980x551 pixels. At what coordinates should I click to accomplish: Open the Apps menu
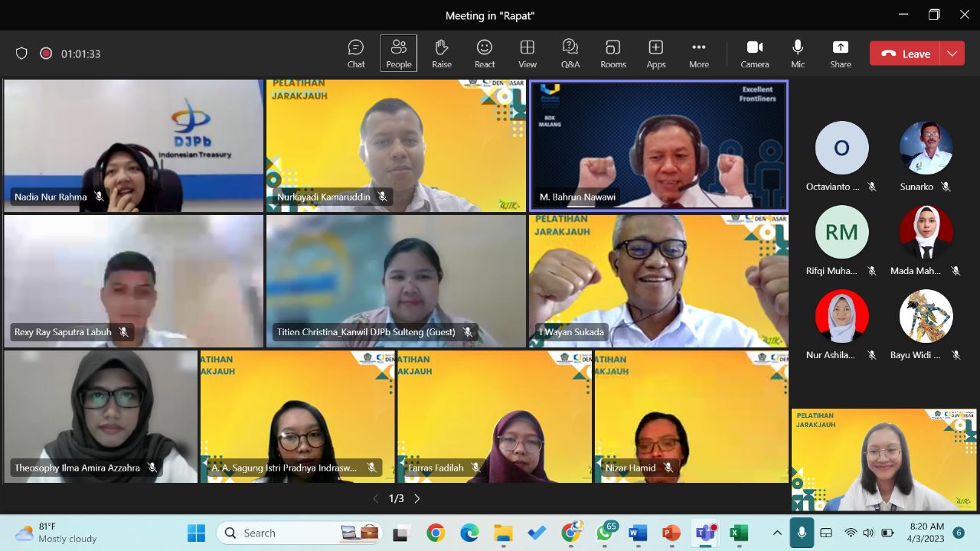[656, 54]
